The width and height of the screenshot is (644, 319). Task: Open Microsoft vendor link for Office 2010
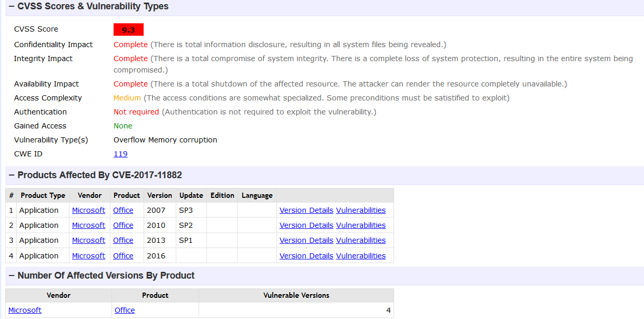[x=89, y=225]
